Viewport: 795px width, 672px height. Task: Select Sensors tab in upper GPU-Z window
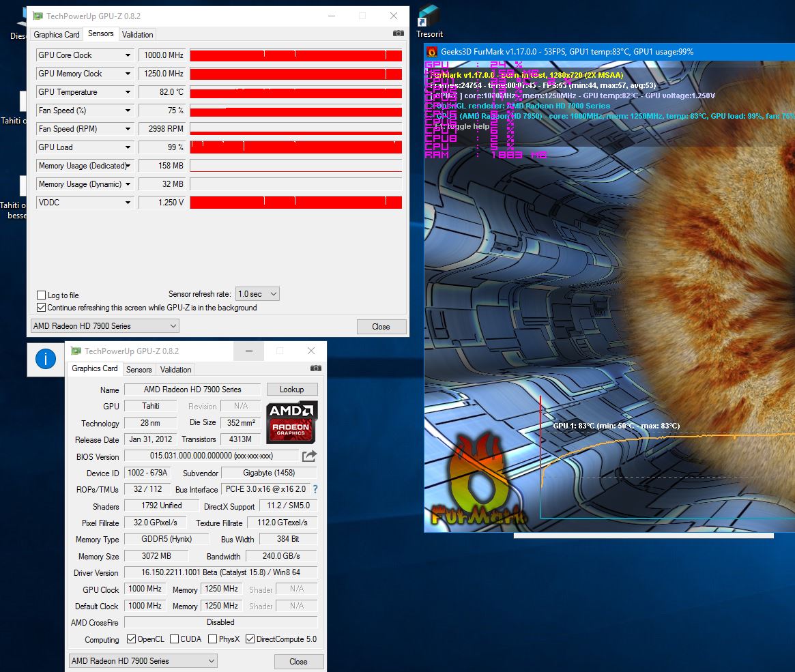coord(101,33)
